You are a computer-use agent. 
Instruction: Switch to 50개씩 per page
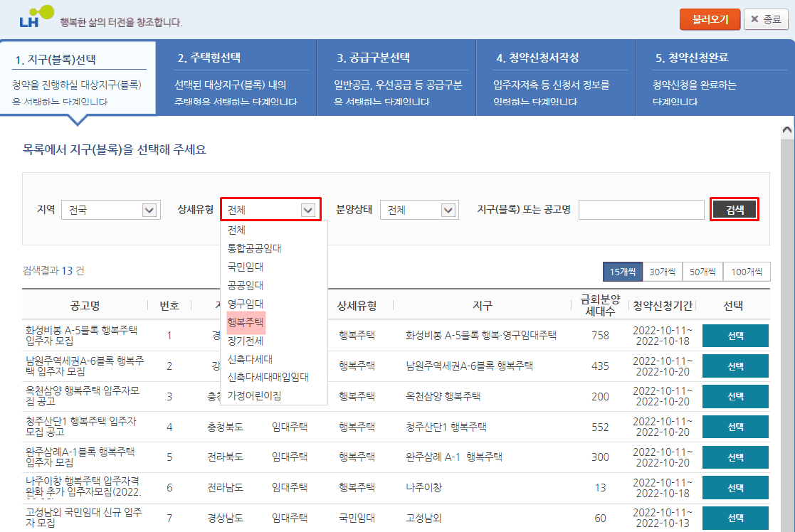[x=702, y=272]
